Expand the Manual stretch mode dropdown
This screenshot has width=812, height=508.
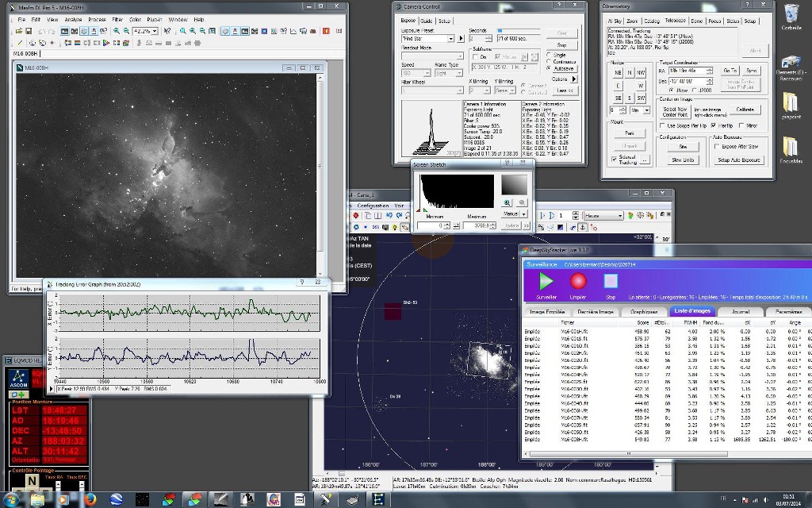point(523,214)
